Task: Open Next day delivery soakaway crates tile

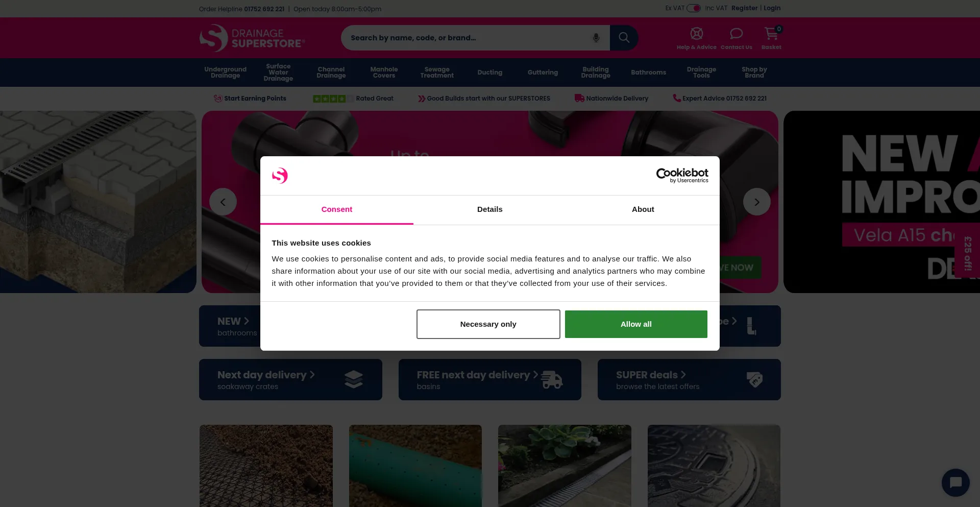Action: pyautogui.click(x=290, y=379)
